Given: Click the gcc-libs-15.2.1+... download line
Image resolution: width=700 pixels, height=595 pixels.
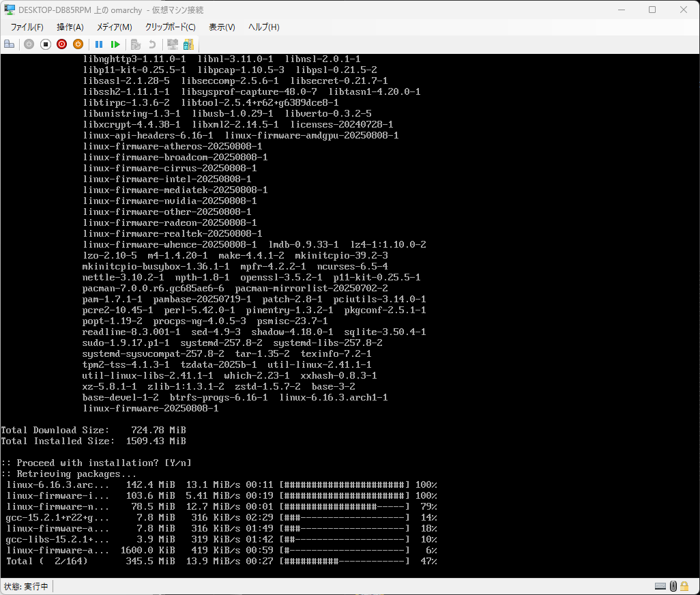Looking at the screenshot, I should 222,539.
